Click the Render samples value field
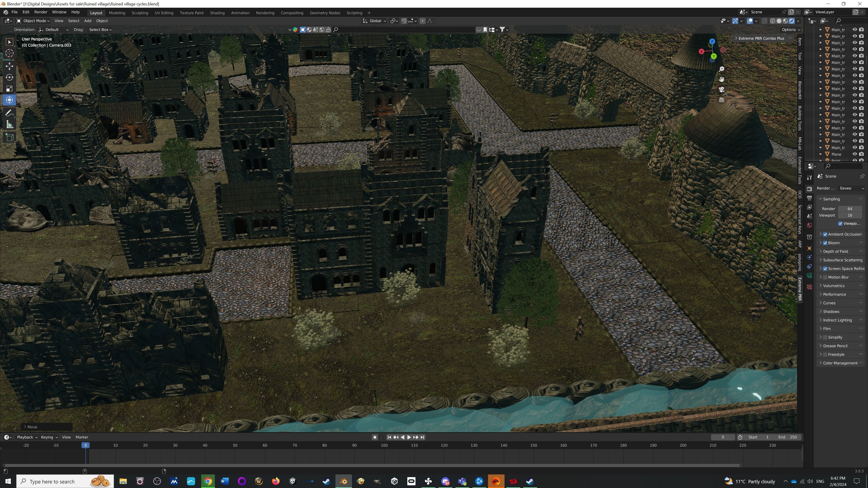Image resolution: width=868 pixels, height=488 pixels. click(x=850, y=209)
